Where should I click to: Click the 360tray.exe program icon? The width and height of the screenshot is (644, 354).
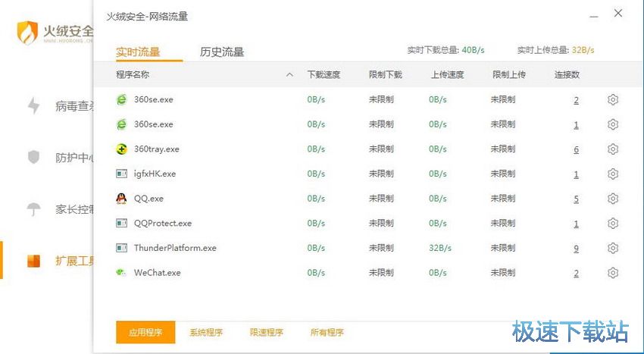(x=121, y=149)
